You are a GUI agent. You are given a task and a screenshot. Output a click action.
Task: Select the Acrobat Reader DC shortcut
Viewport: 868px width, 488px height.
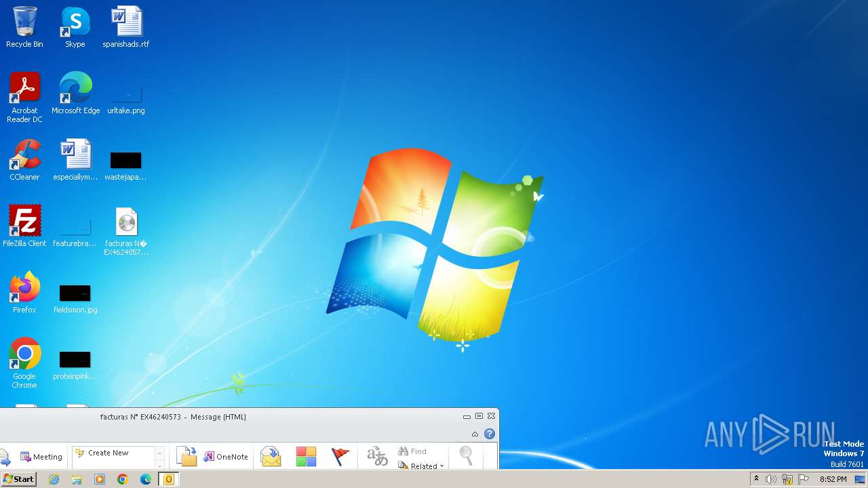pyautogui.click(x=24, y=98)
